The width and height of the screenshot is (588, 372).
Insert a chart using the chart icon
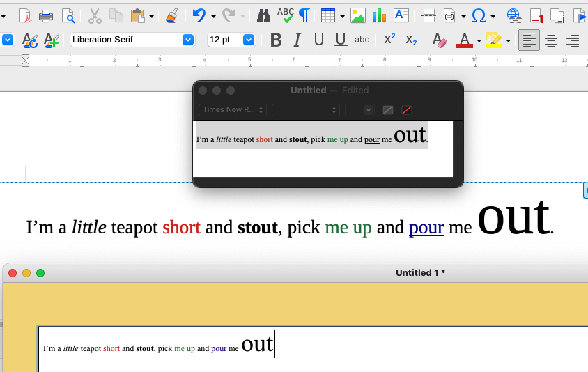coord(379,15)
